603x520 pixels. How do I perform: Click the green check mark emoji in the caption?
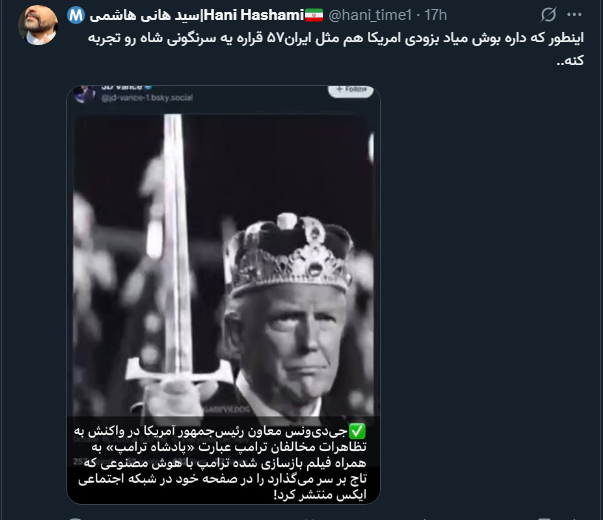click(x=357, y=431)
